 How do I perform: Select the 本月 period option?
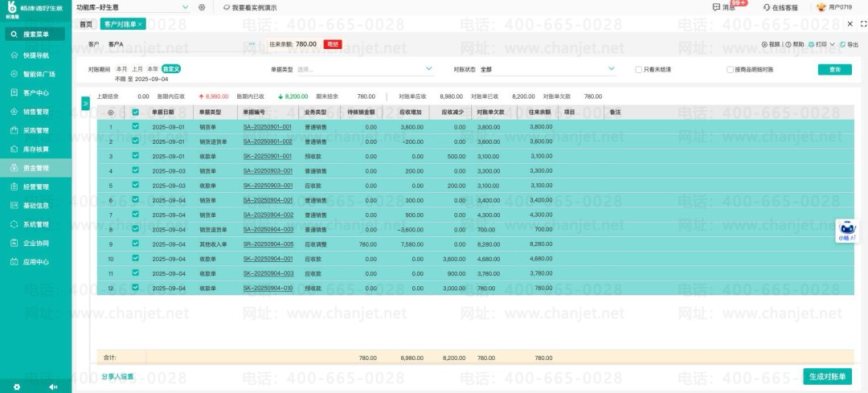(121, 69)
